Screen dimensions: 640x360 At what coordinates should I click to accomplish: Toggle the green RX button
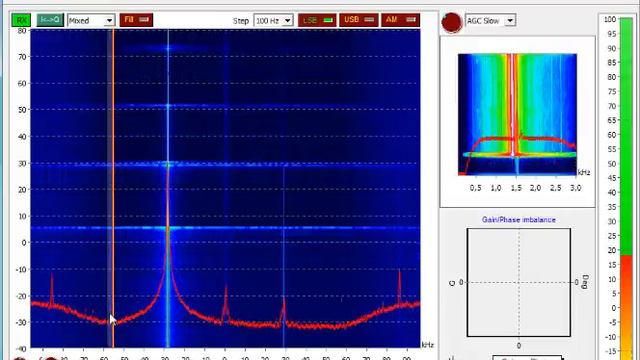click(21, 20)
